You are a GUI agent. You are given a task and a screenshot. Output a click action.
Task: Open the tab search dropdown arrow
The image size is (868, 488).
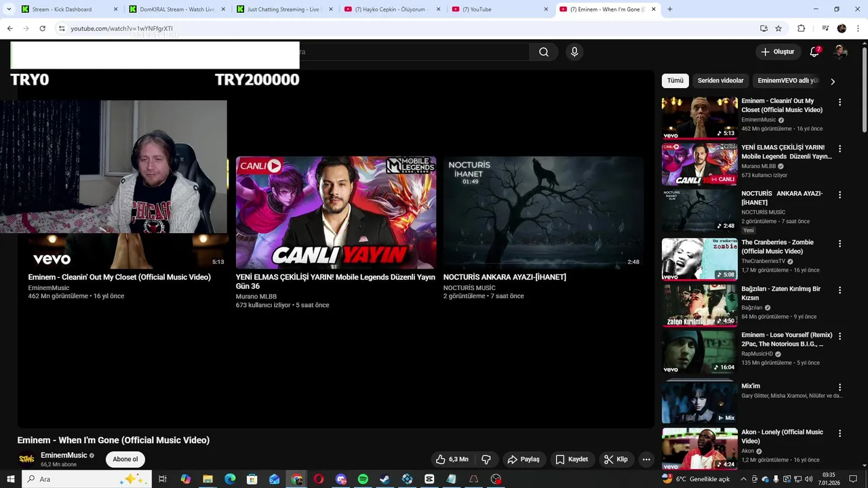pyautogui.click(x=9, y=9)
